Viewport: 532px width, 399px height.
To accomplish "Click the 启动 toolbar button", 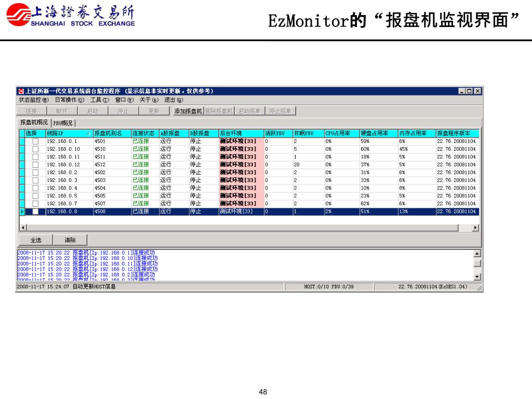I will coord(92,111).
